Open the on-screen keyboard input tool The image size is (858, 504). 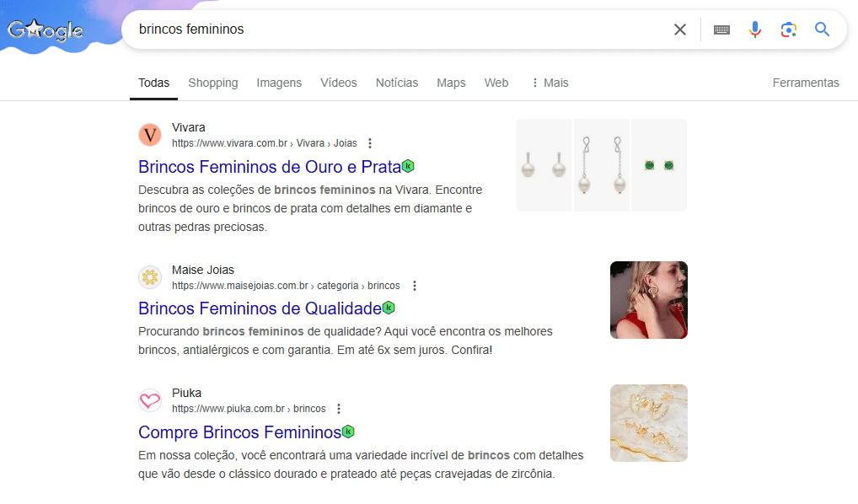(x=721, y=29)
